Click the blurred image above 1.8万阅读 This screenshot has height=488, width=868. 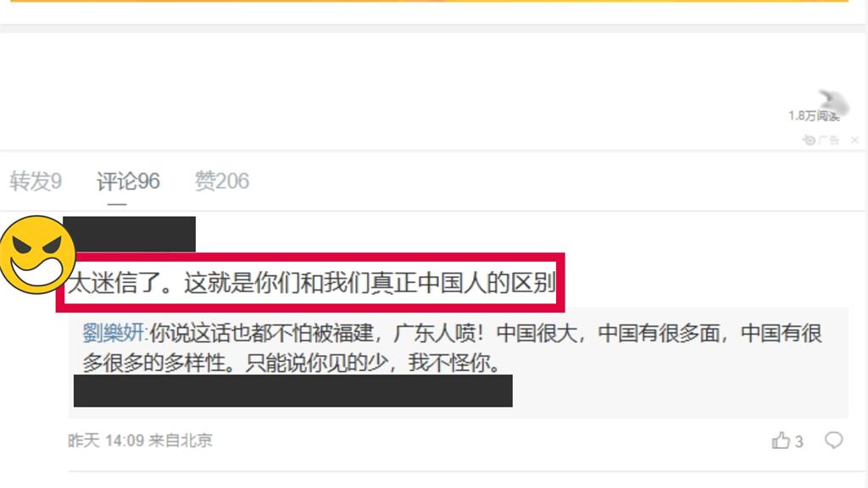pyautogui.click(x=833, y=102)
